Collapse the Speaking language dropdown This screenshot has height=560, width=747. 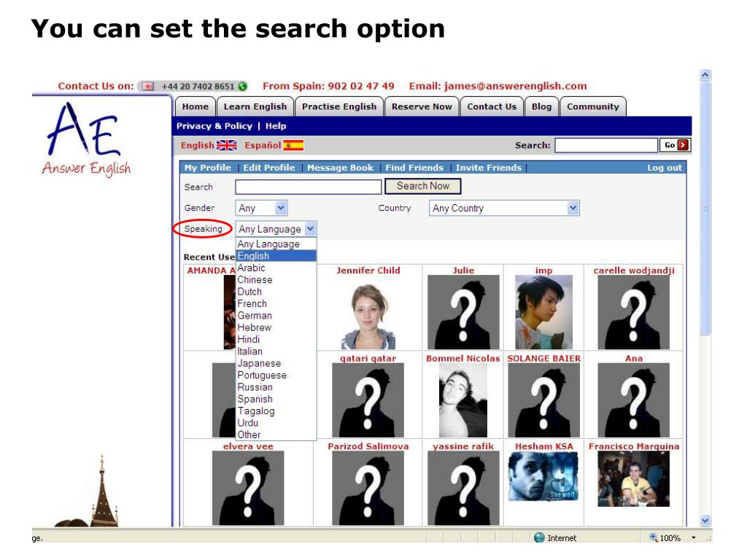(x=310, y=229)
